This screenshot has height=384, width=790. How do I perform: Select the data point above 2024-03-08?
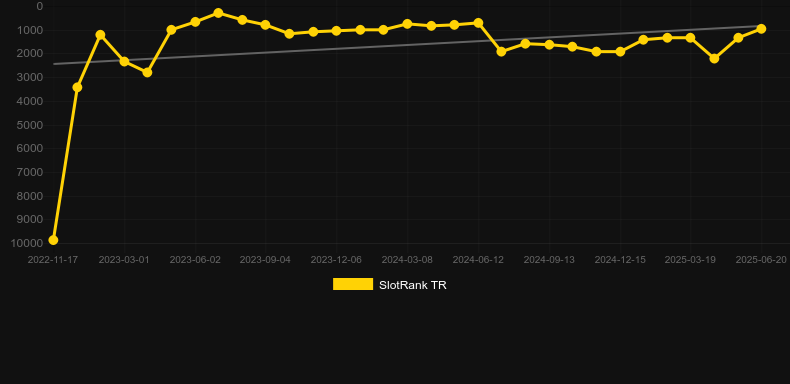pyautogui.click(x=407, y=24)
